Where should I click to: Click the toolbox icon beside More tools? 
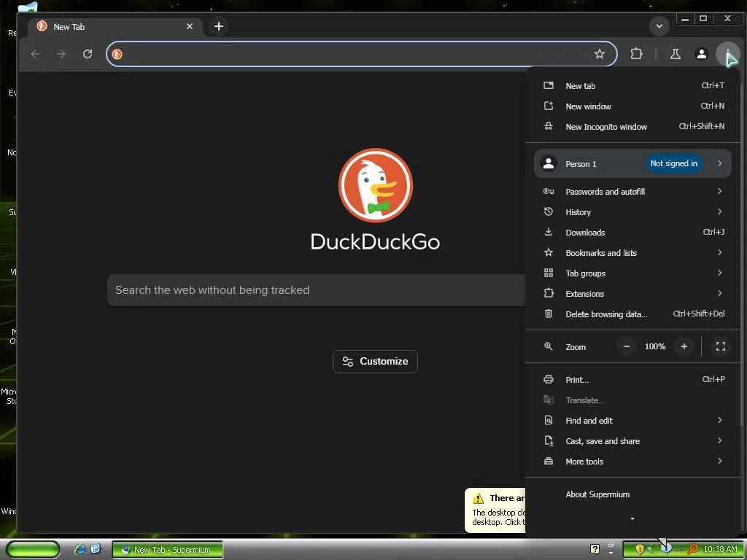tap(549, 461)
